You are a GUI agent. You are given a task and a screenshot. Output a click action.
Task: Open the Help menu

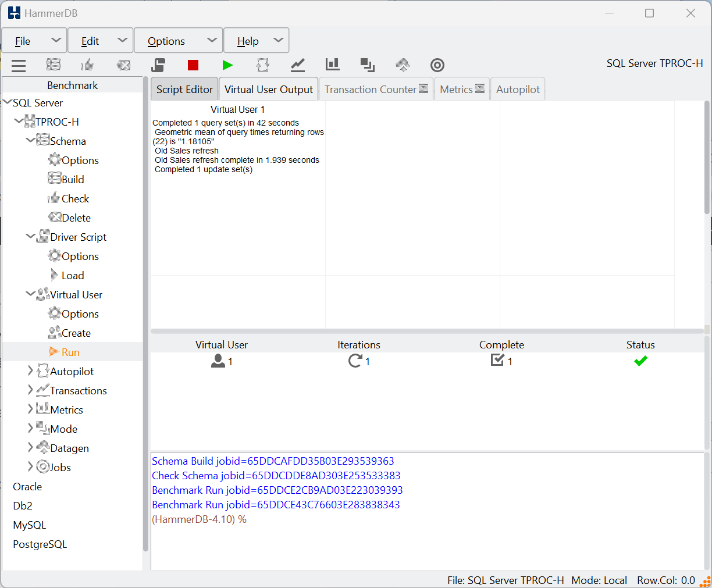(x=257, y=41)
